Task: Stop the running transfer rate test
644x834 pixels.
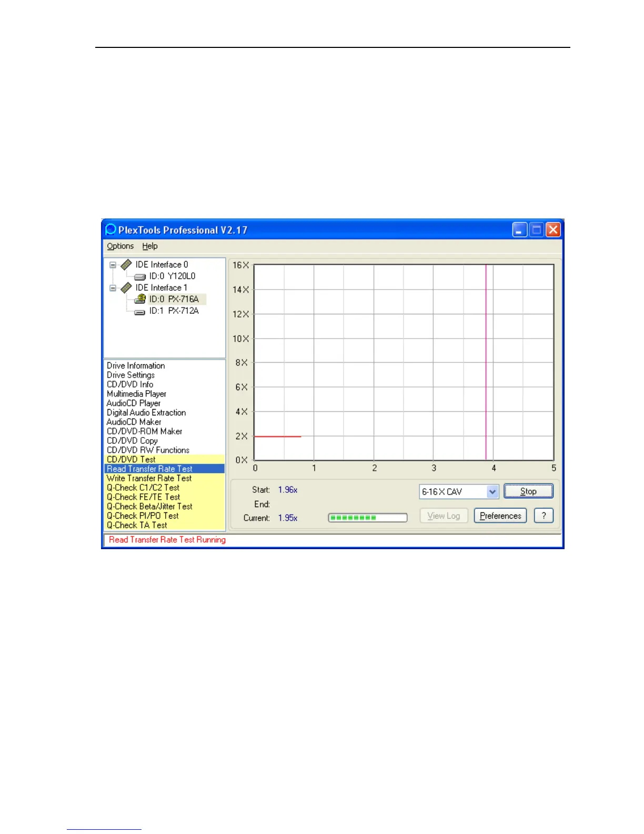Action: point(528,491)
